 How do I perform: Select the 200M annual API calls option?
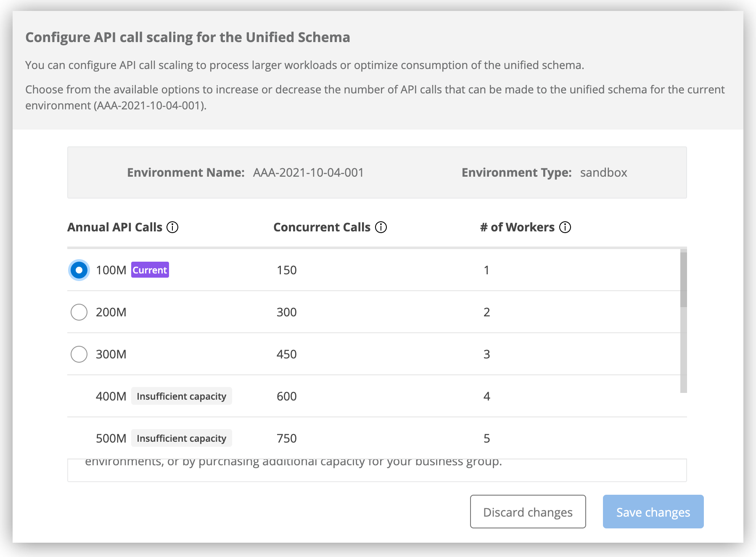coord(79,312)
